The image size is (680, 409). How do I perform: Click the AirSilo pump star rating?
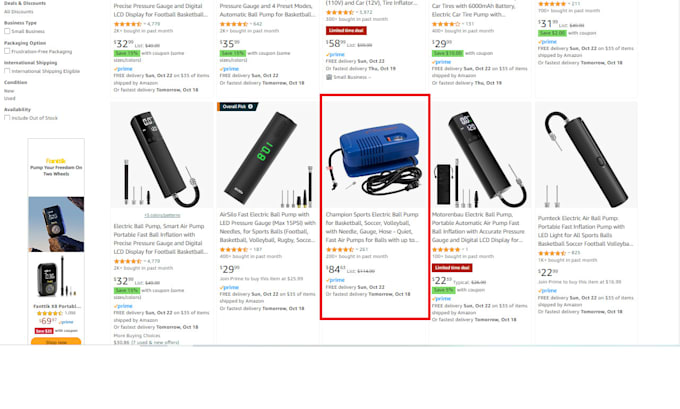[x=234, y=249]
